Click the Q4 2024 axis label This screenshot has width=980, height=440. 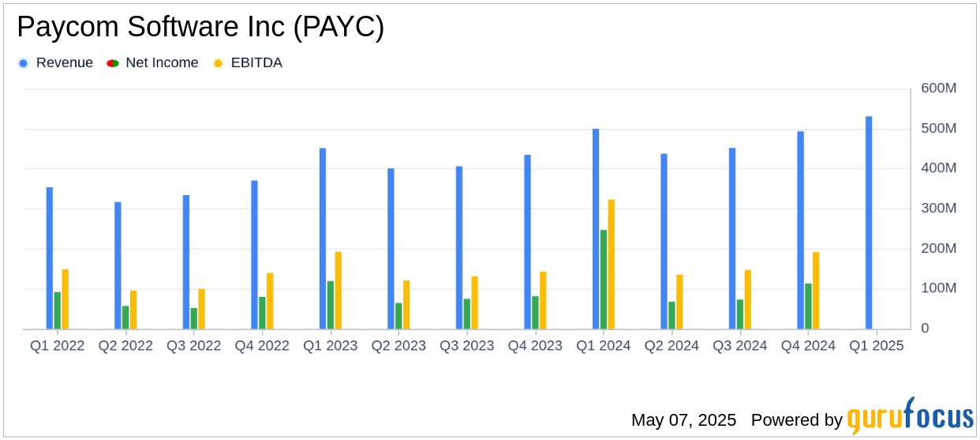[808, 346]
